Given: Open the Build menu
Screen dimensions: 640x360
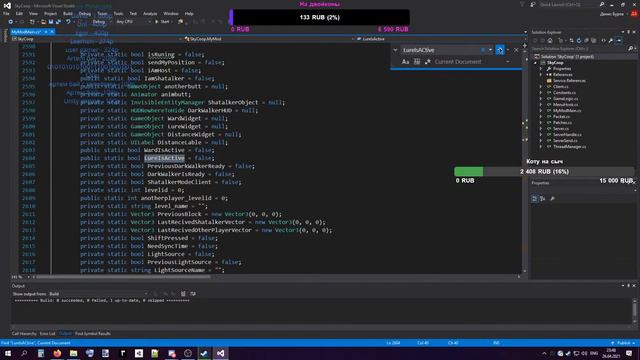Looking at the screenshot, I should click(x=68, y=13).
